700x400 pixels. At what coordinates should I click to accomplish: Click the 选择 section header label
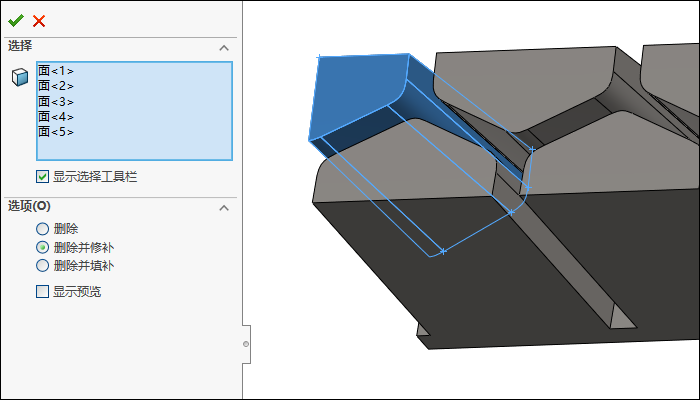tap(20, 46)
